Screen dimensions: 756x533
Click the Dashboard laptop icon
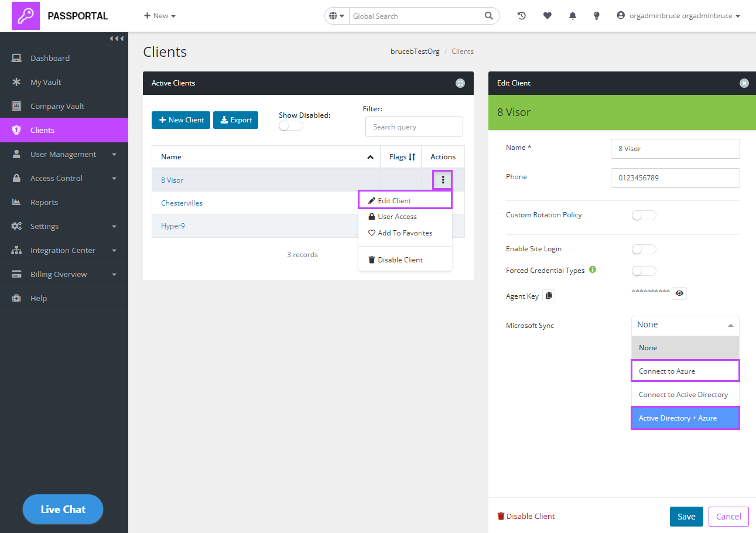(16, 58)
